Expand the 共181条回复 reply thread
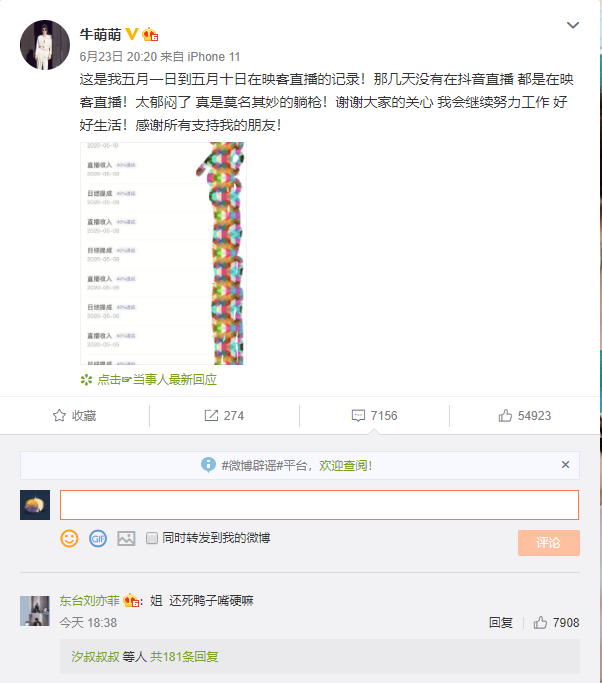 point(184,656)
